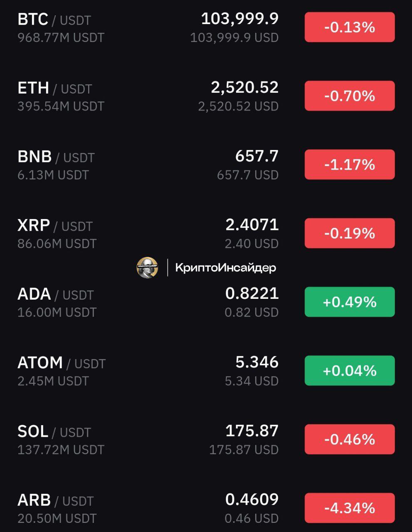
Task: Click the -0.46% SOL change badge
Action: point(350,439)
